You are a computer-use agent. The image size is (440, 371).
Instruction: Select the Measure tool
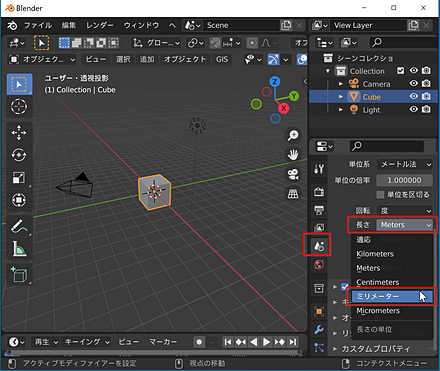pyautogui.click(x=19, y=248)
